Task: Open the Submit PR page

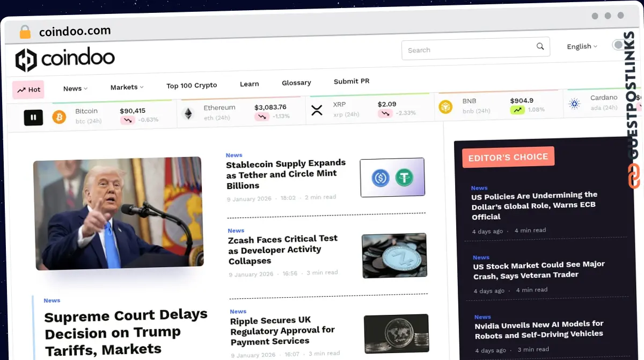Action: pyautogui.click(x=352, y=81)
